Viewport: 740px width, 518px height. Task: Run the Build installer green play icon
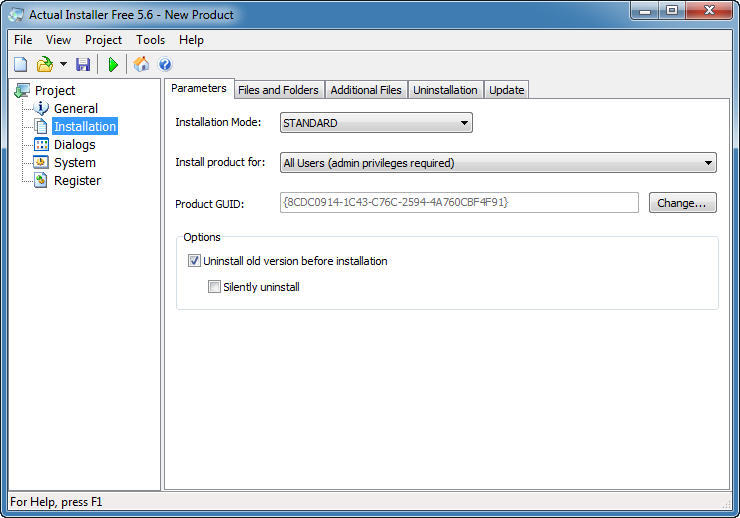[113, 64]
